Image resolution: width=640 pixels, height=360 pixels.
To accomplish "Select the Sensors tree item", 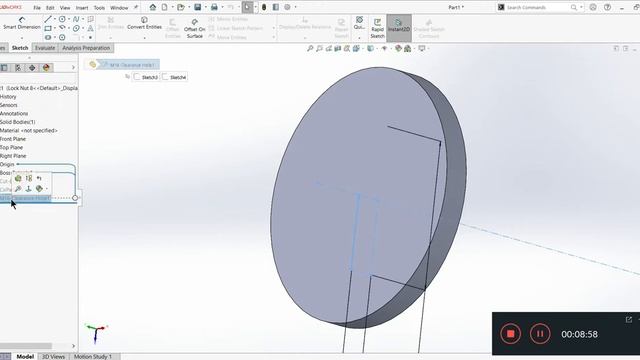I will pos(9,105).
